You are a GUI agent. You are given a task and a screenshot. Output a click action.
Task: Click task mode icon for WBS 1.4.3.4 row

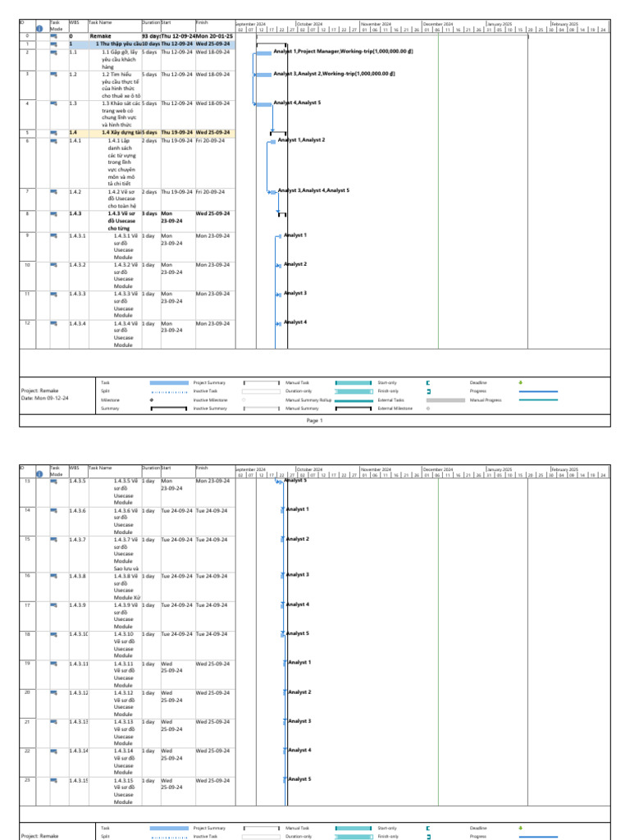[54, 323]
